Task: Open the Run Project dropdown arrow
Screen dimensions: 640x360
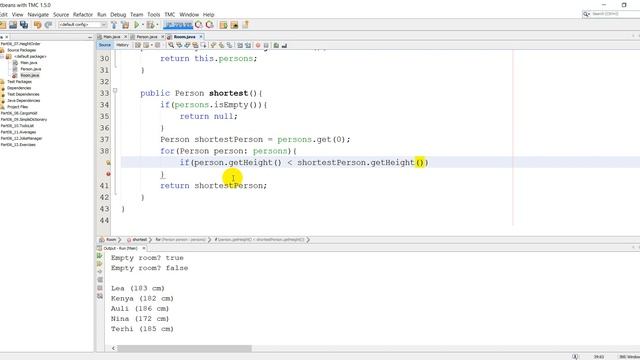Action: (142, 25)
